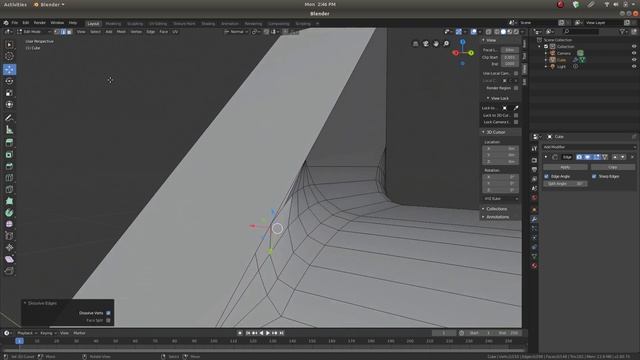Select the Edge Slide tool
This screenshot has height=360, width=640.
click(x=9, y=236)
